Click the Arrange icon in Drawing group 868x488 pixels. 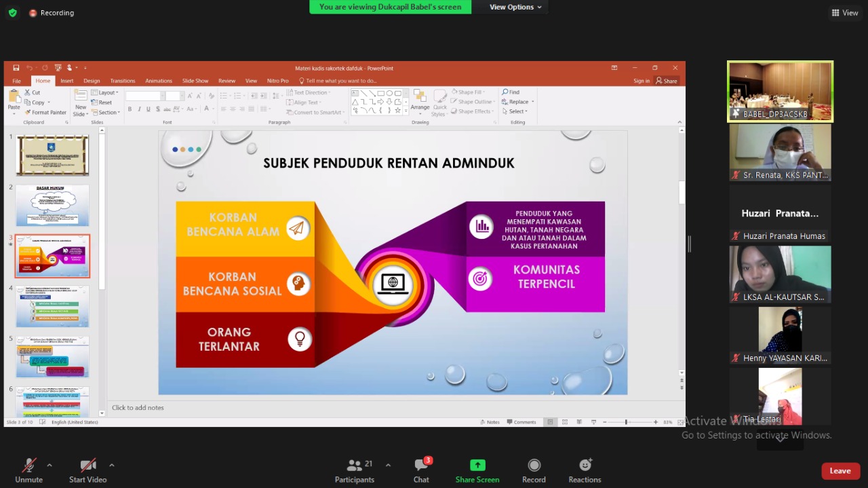pyautogui.click(x=420, y=99)
